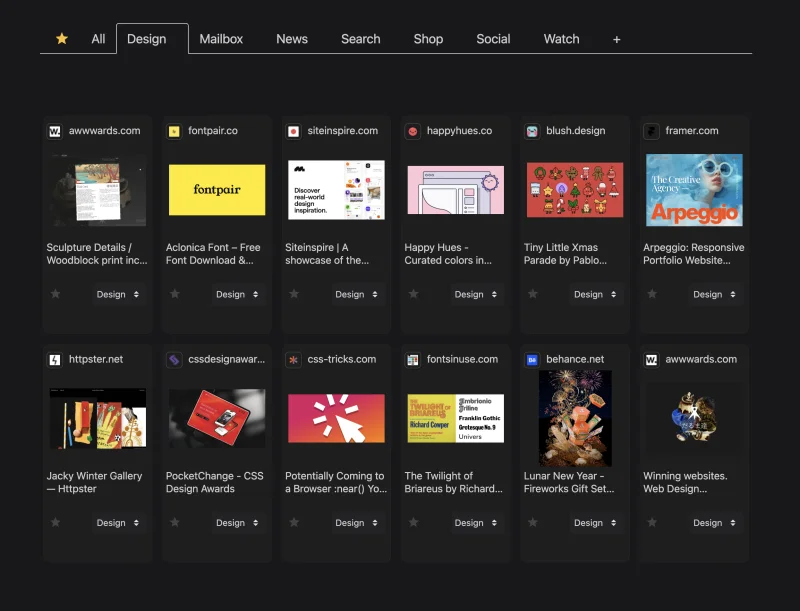Viewport: 800px width, 611px height.
Task: Open Aclonica Font Free Font Download link
Action: point(213,253)
